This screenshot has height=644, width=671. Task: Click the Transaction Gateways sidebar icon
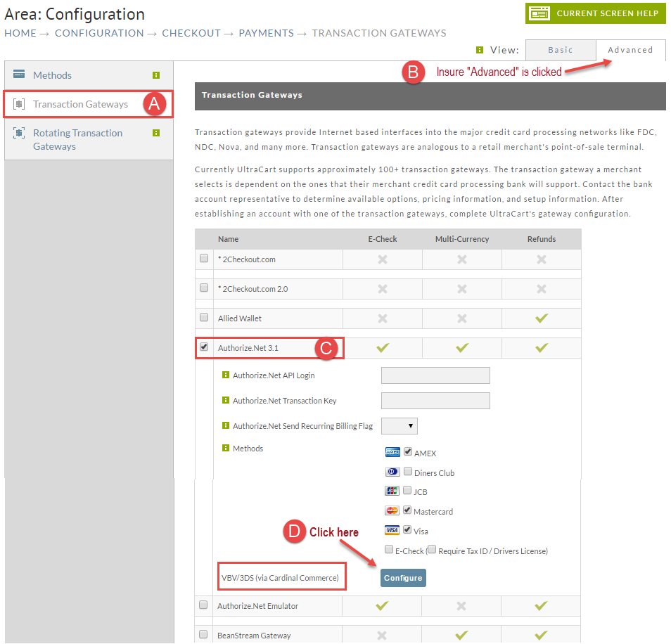pyautogui.click(x=19, y=104)
